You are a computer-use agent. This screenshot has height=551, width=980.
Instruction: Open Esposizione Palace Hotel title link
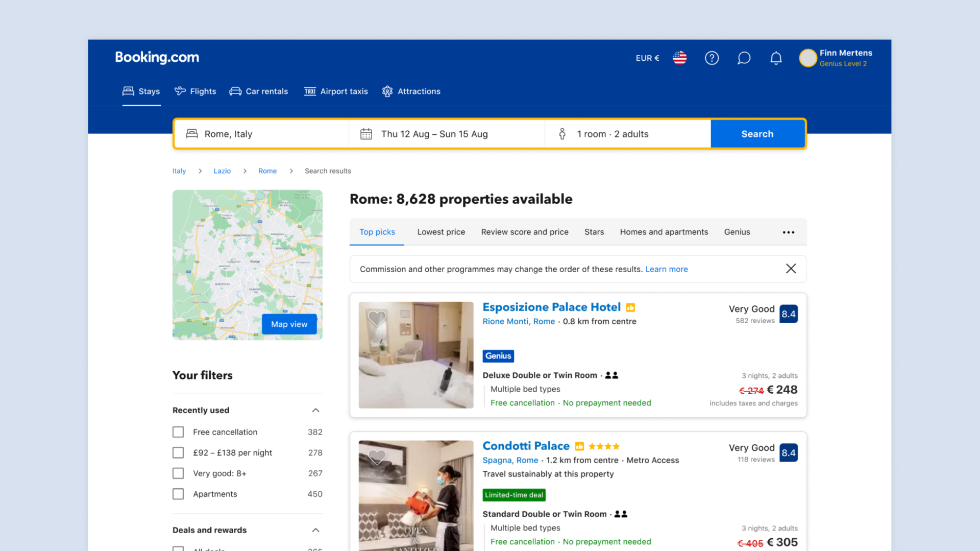(552, 307)
